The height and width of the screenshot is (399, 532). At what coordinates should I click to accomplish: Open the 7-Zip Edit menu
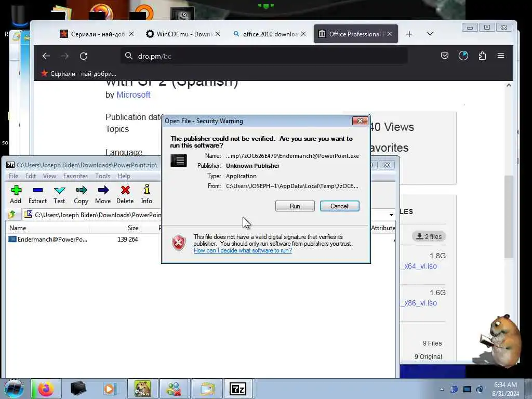(31, 176)
